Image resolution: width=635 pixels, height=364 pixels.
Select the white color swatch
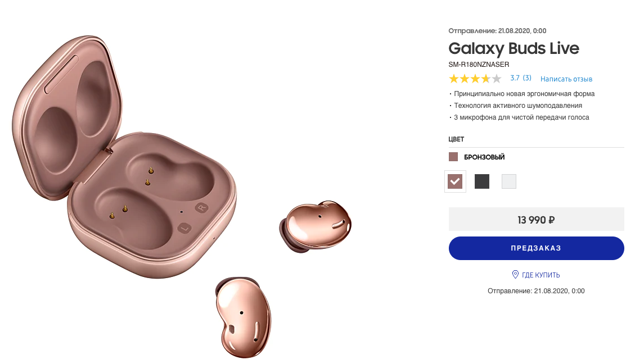508,181
